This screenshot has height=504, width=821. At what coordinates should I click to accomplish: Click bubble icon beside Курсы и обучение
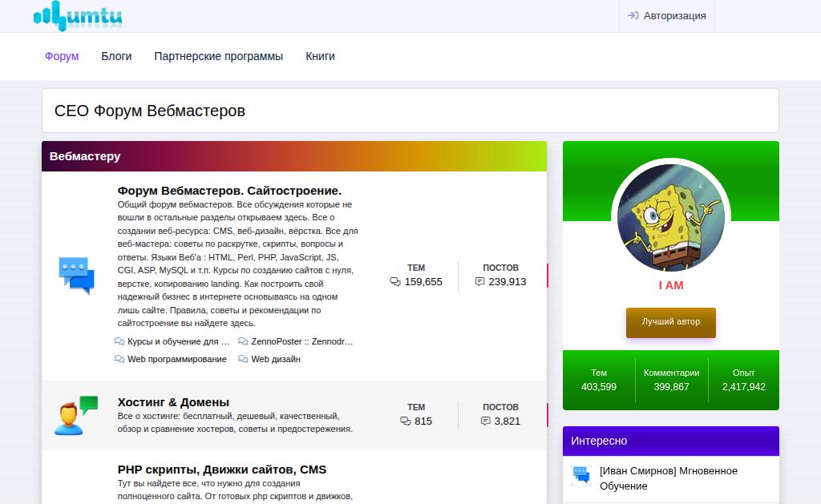click(x=119, y=341)
